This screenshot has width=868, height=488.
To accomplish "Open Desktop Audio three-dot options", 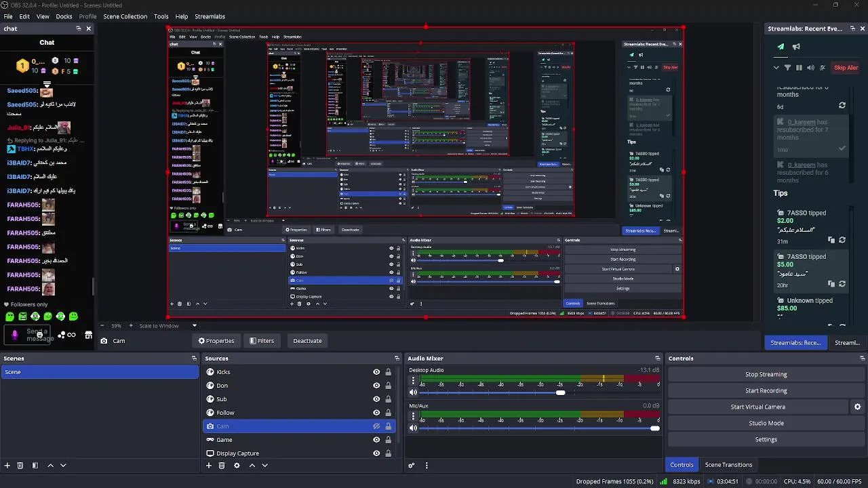I will click(x=413, y=381).
